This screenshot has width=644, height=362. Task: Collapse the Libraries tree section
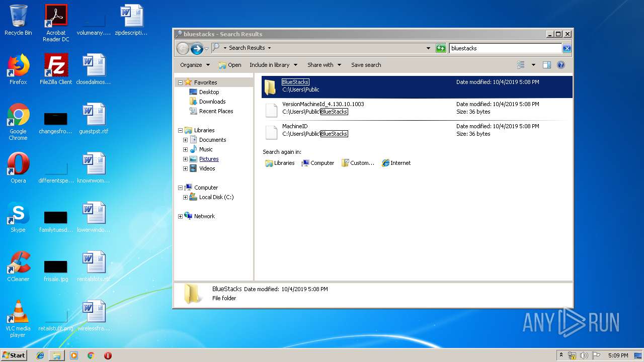(x=180, y=130)
